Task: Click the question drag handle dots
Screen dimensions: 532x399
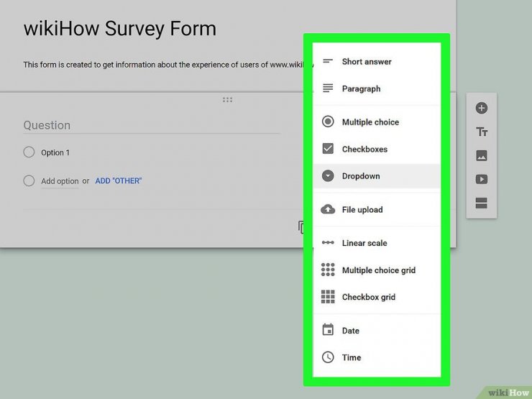Action: [227, 100]
